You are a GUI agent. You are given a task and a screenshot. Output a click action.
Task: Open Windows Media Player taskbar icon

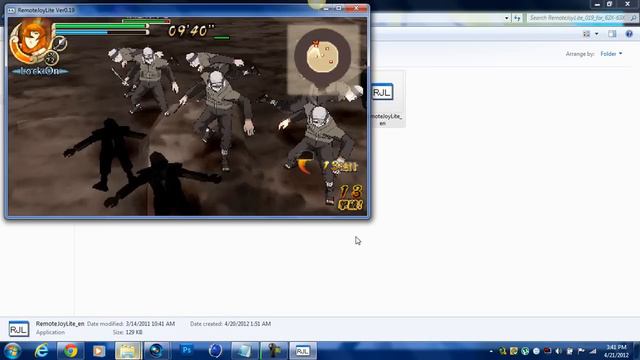99,351
